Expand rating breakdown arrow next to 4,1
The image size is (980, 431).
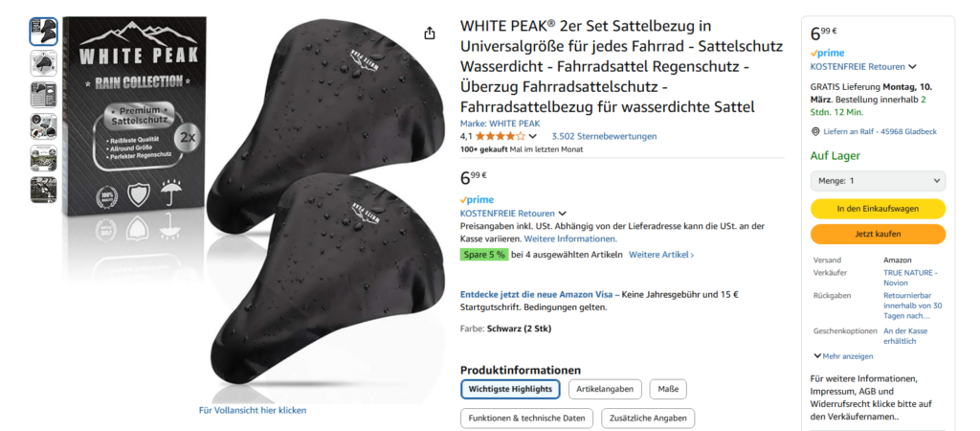[532, 136]
